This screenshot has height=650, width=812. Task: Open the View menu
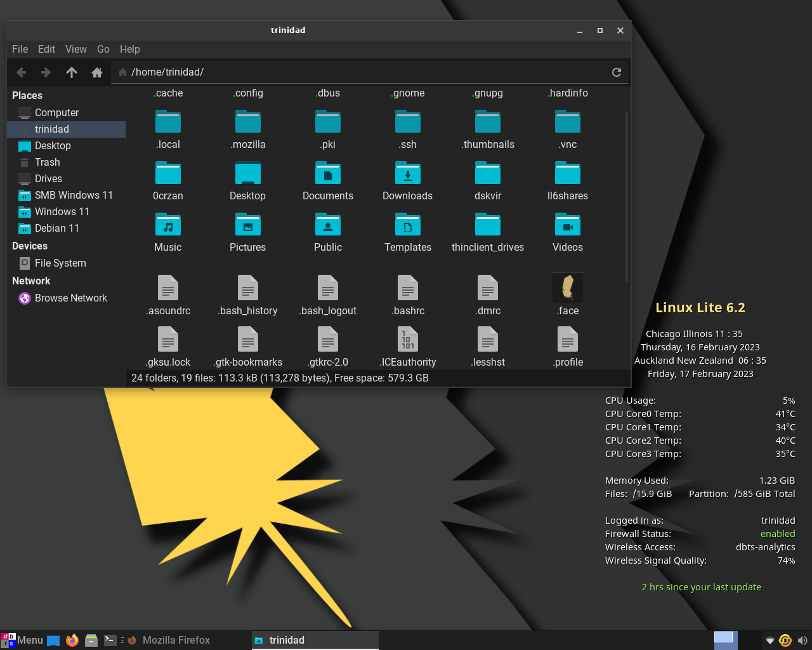pyautogui.click(x=76, y=49)
